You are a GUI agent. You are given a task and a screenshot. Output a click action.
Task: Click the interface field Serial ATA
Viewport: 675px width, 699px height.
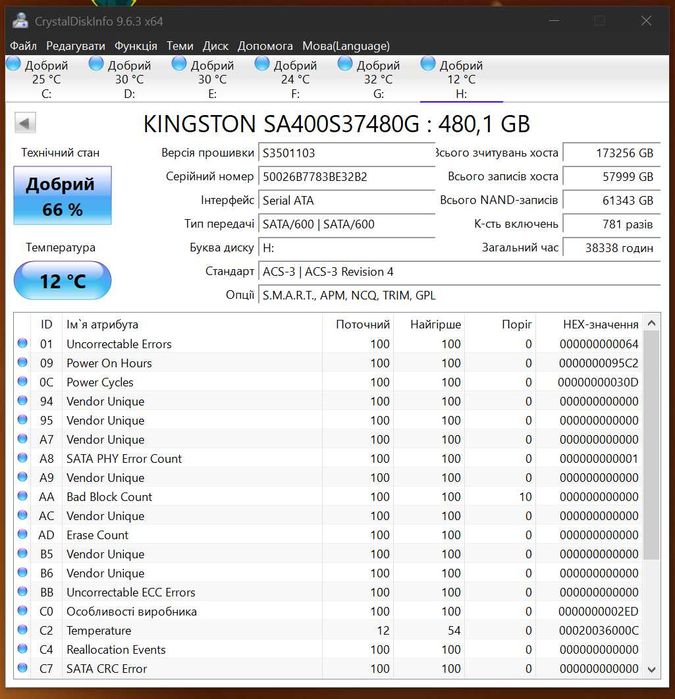[347, 200]
